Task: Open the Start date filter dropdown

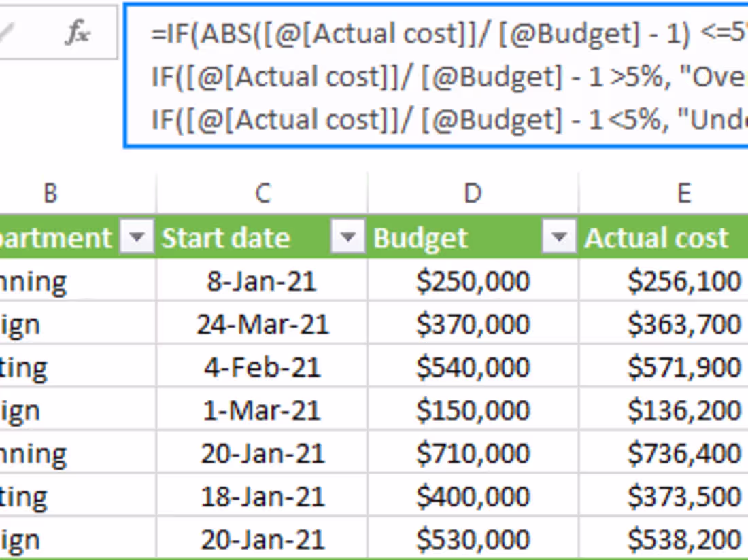Action: 348,238
